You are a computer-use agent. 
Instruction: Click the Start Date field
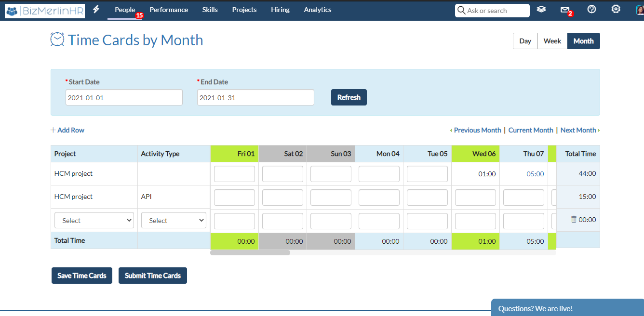pos(124,97)
